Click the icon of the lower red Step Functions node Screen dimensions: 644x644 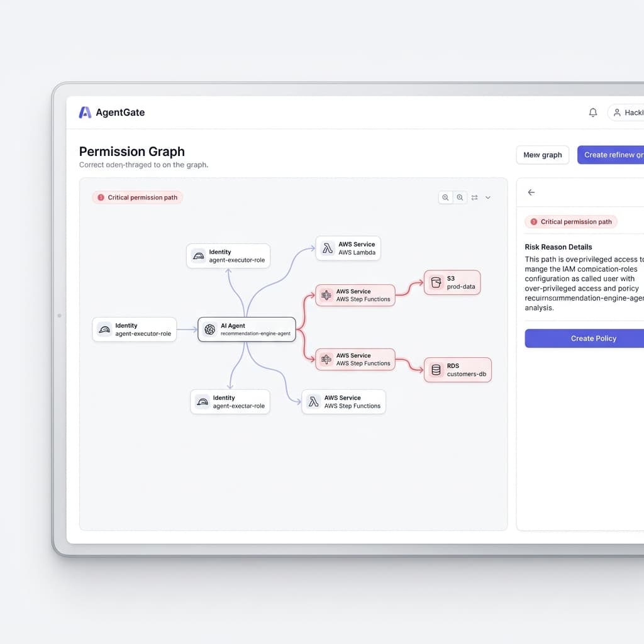326,359
